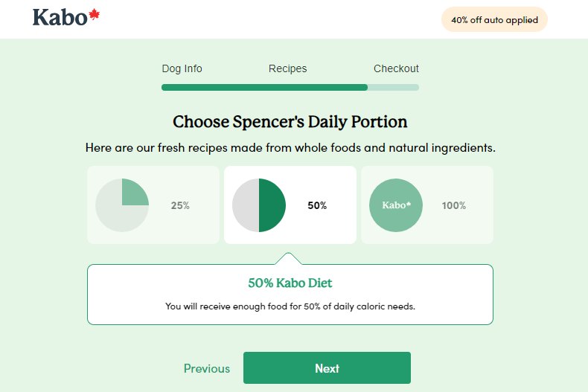Go to the Dog Info step
The width and height of the screenshot is (588, 392).
click(182, 68)
